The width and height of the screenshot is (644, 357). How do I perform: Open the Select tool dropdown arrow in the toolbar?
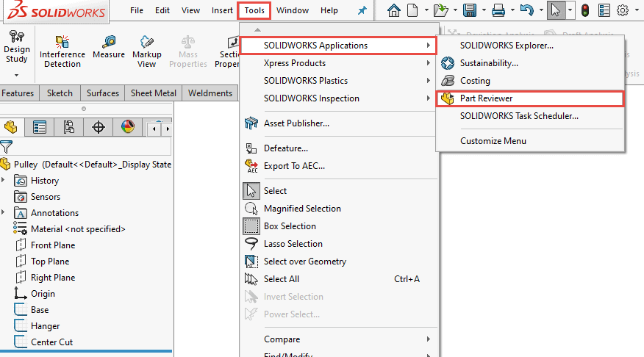click(570, 10)
